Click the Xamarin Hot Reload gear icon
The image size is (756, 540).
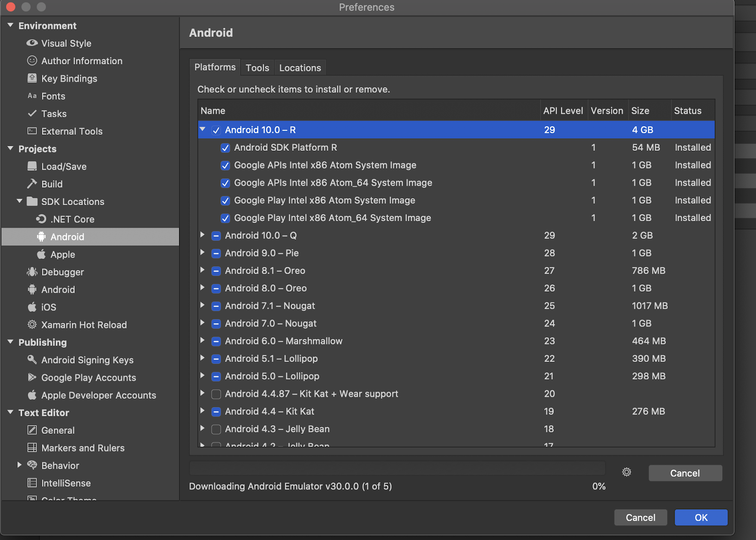[32, 325]
